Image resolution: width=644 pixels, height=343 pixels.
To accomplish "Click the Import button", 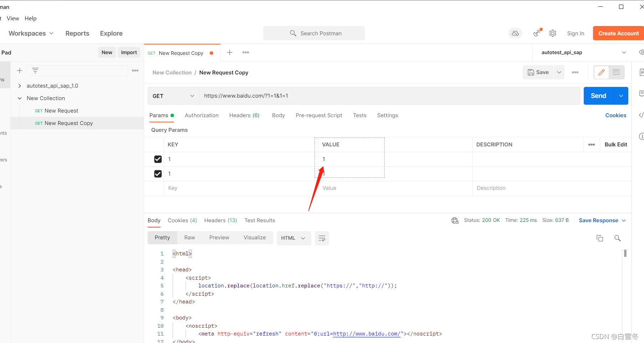I will [129, 52].
